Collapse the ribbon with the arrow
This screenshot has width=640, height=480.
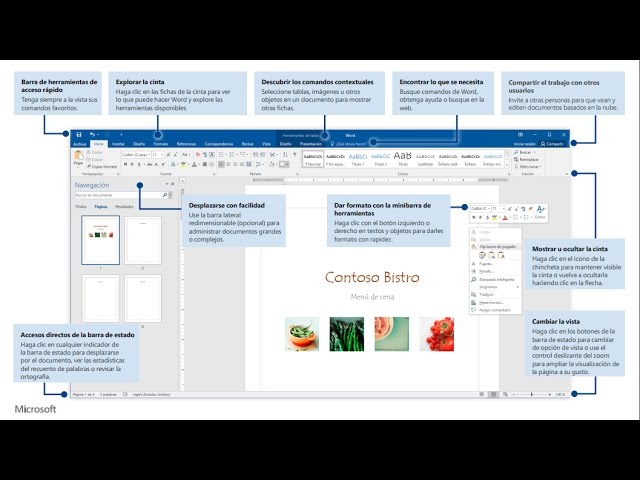(x=567, y=174)
